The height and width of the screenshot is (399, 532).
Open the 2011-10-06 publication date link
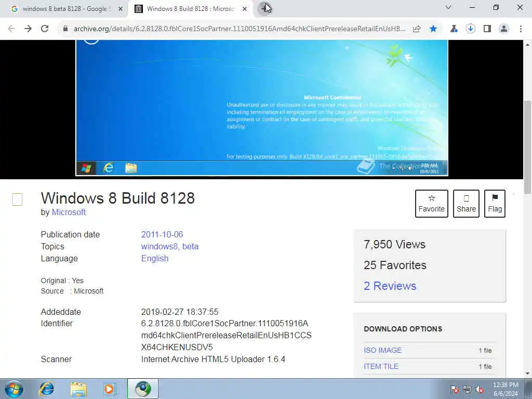pyautogui.click(x=162, y=234)
